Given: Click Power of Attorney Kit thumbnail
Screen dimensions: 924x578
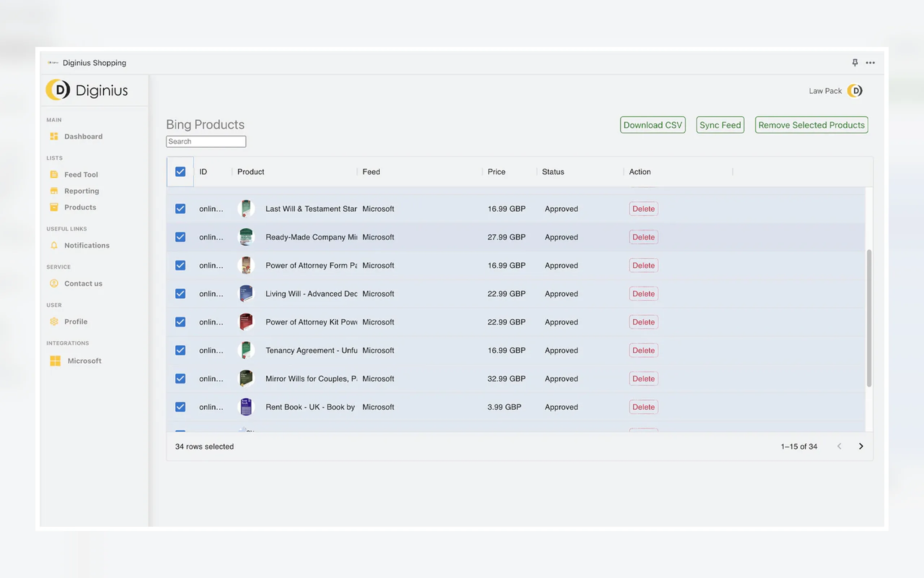Looking at the screenshot, I should [246, 322].
